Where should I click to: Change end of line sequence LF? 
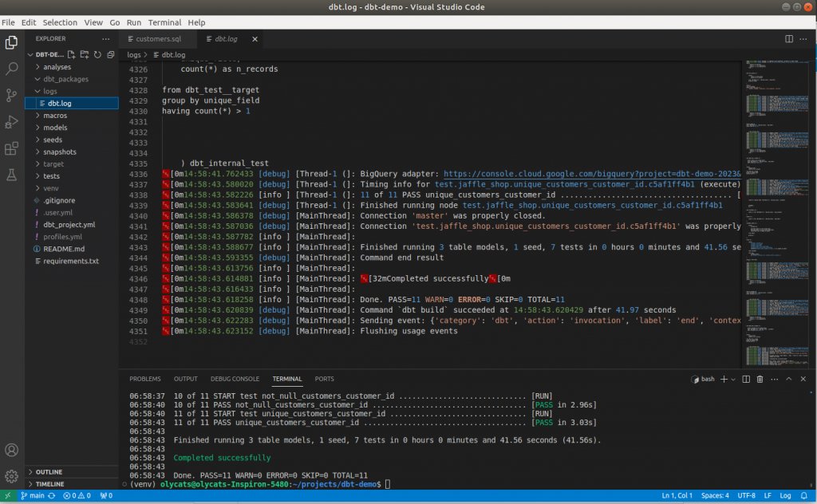768,496
